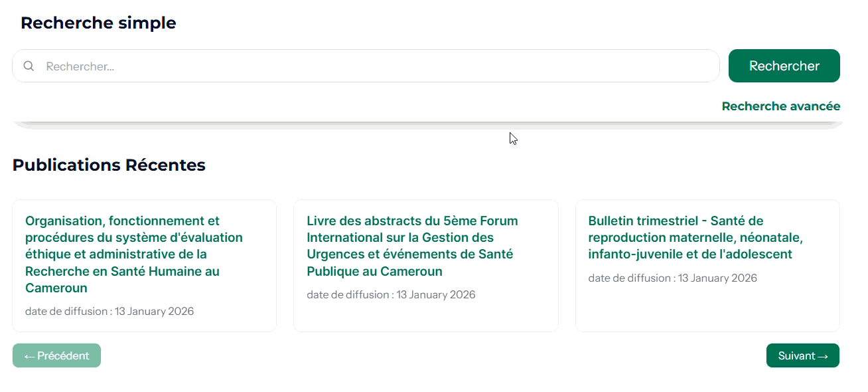
Task: Go to next publications with Suivant text
Action: click(796, 355)
